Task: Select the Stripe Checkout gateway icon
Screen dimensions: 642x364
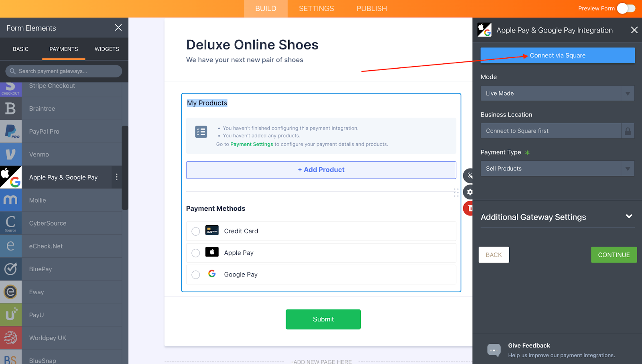Action: pos(10,89)
